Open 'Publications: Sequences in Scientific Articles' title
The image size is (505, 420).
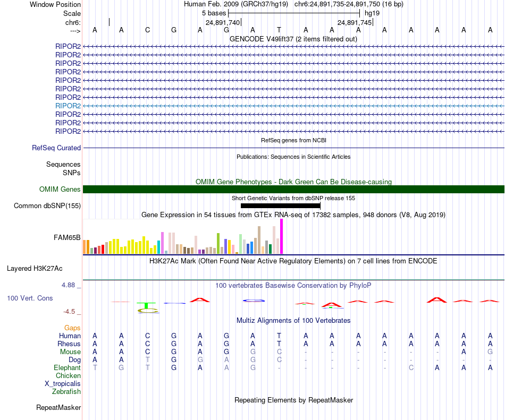tap(293, 157)
